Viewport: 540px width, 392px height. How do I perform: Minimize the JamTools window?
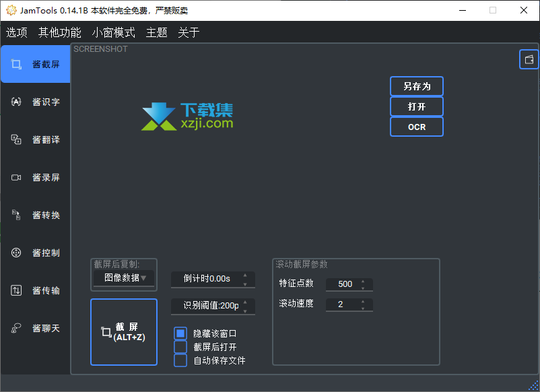[463, 10]
